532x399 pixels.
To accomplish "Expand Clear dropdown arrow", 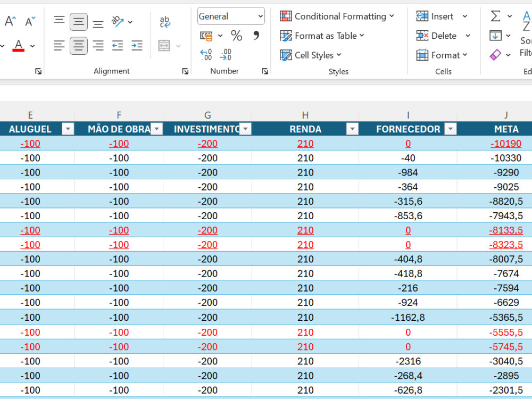I will [x=508, y=55].
